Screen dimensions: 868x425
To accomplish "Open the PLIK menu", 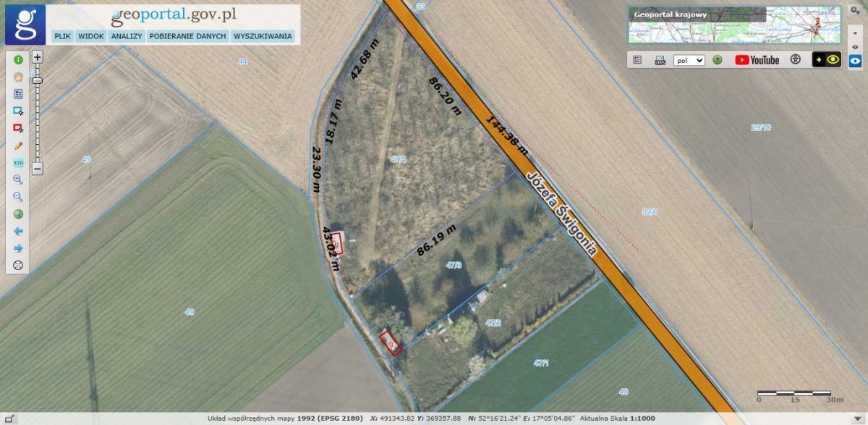I will coord(63,35).
